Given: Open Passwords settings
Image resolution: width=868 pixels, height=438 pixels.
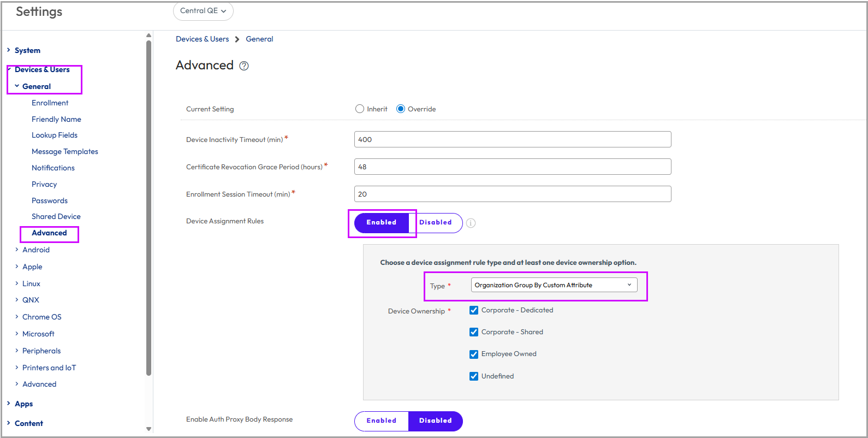Looking at the screenshot, I should (50, 200).
